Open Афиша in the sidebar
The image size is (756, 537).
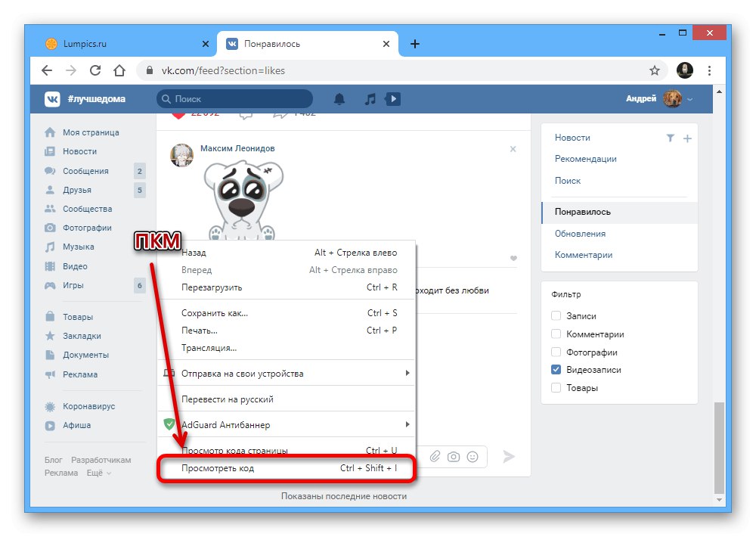pos(76,425)
